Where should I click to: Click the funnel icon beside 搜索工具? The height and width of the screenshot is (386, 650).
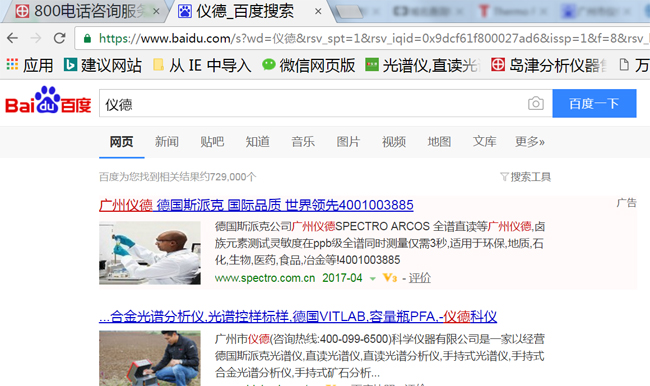pyautogui.click(x=504, y=177)
